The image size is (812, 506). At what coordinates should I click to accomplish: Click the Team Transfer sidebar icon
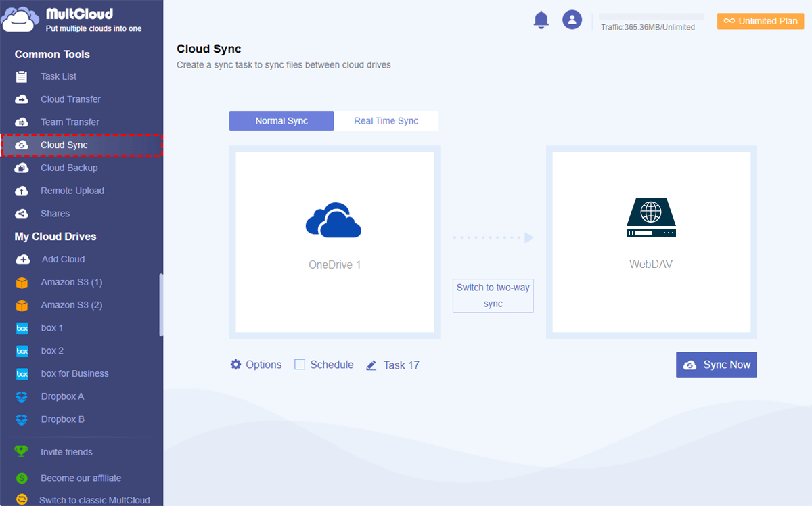22,122
